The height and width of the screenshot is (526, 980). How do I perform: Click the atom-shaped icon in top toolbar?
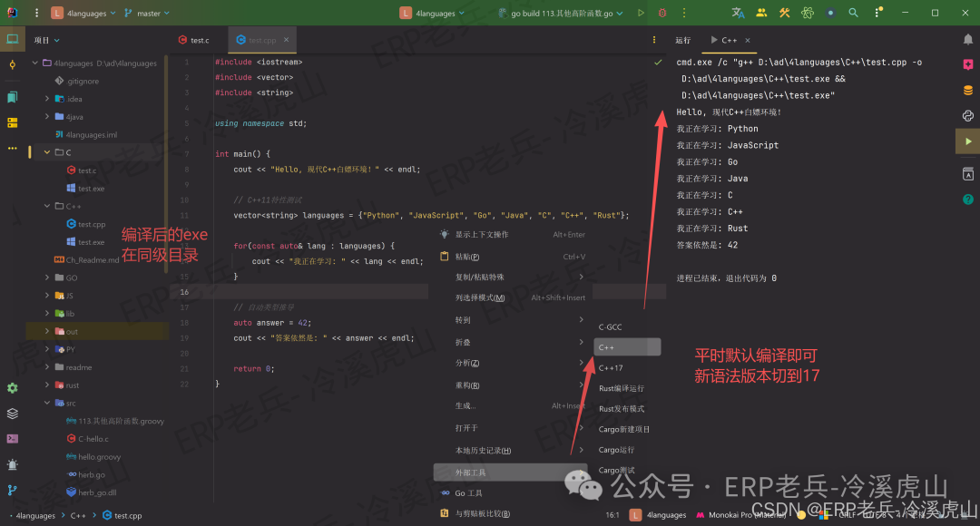pos(808,13)
